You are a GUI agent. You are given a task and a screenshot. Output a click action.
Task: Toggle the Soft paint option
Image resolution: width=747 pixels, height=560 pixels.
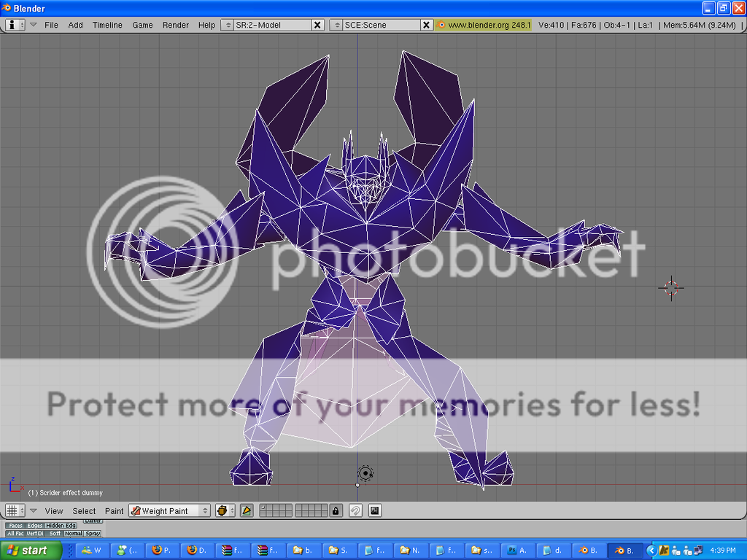tap(55, 534)
